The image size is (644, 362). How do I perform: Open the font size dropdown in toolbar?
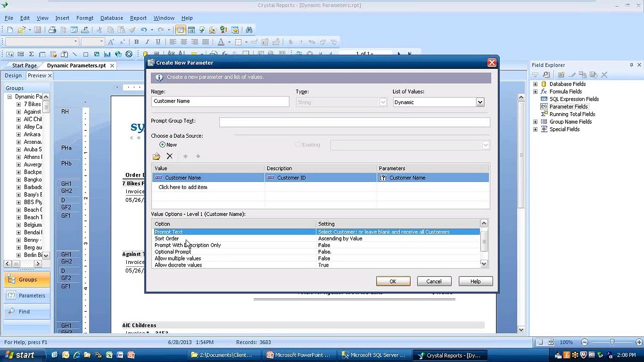[x=101, y=42]
